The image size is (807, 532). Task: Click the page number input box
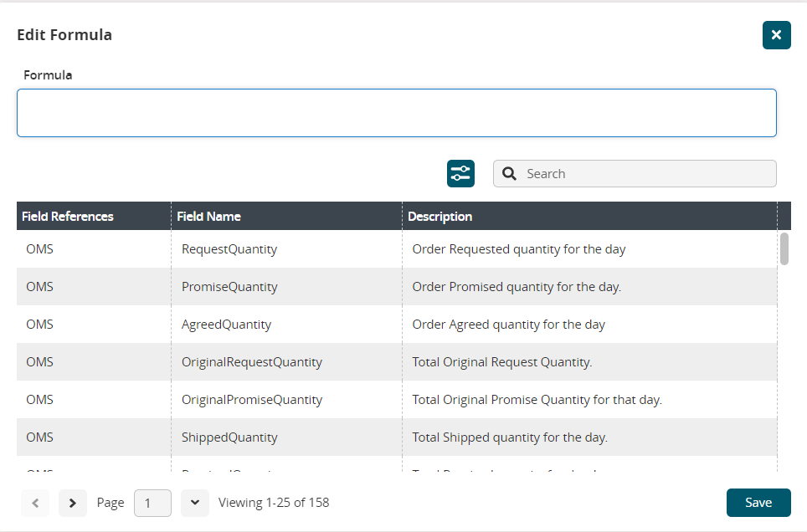[x=152, y=503]
